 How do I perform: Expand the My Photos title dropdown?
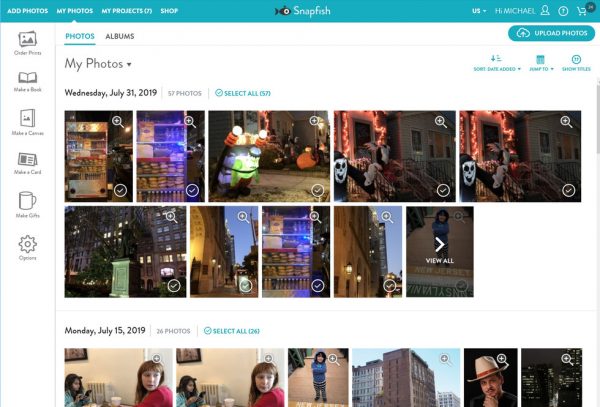click(x=129, y=65)
